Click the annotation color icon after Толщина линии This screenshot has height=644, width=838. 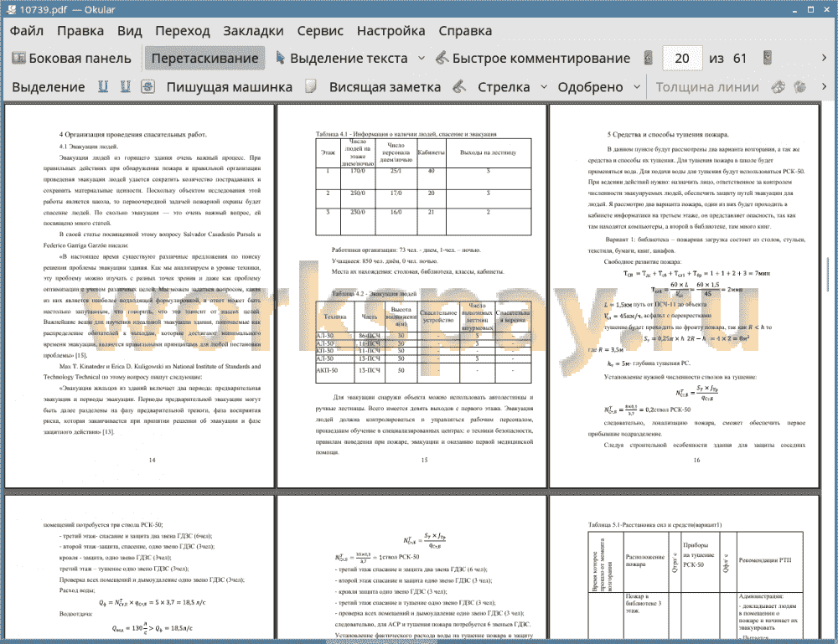779,86
